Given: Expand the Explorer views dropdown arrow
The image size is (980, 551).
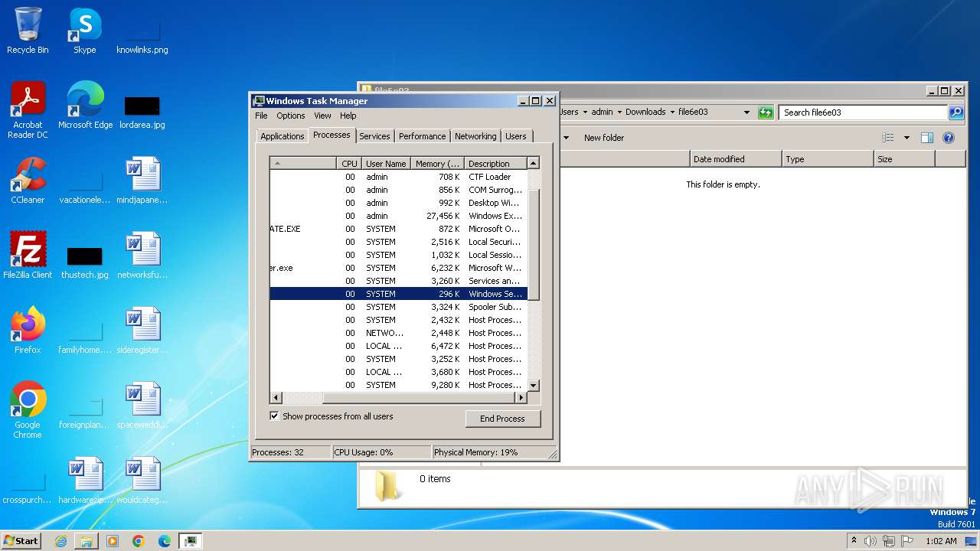Looking at the screenshot, I should click(x=906, y=138).
